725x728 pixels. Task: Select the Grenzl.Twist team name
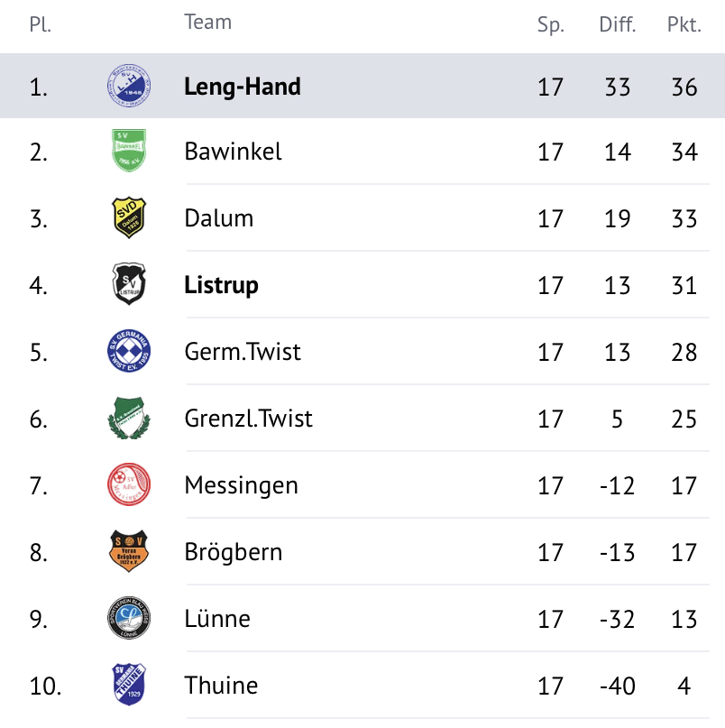pos(248,419)
